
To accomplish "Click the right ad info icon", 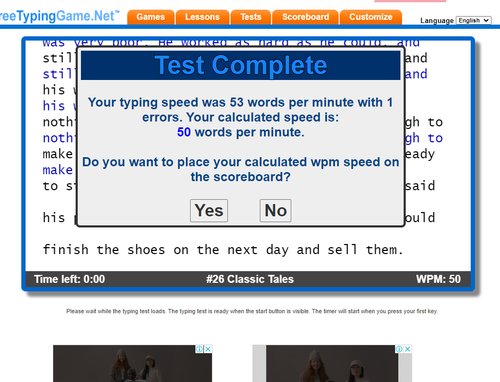I will (x=399, y=349).
